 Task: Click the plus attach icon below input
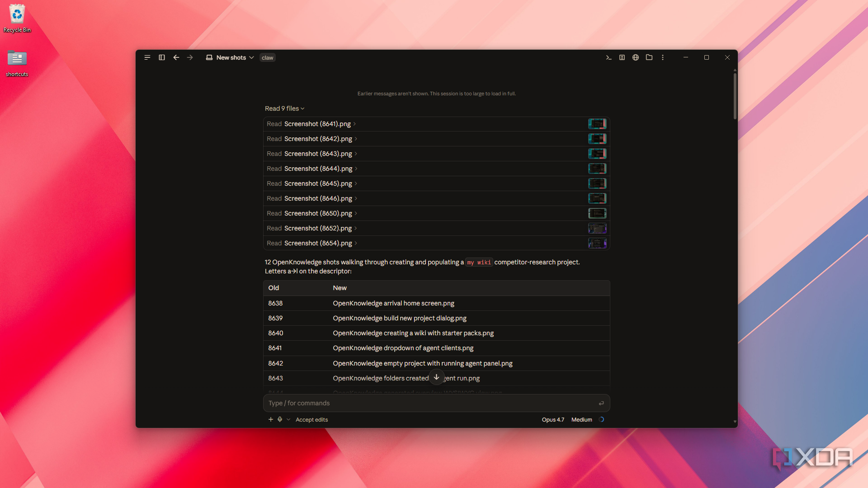271,419
